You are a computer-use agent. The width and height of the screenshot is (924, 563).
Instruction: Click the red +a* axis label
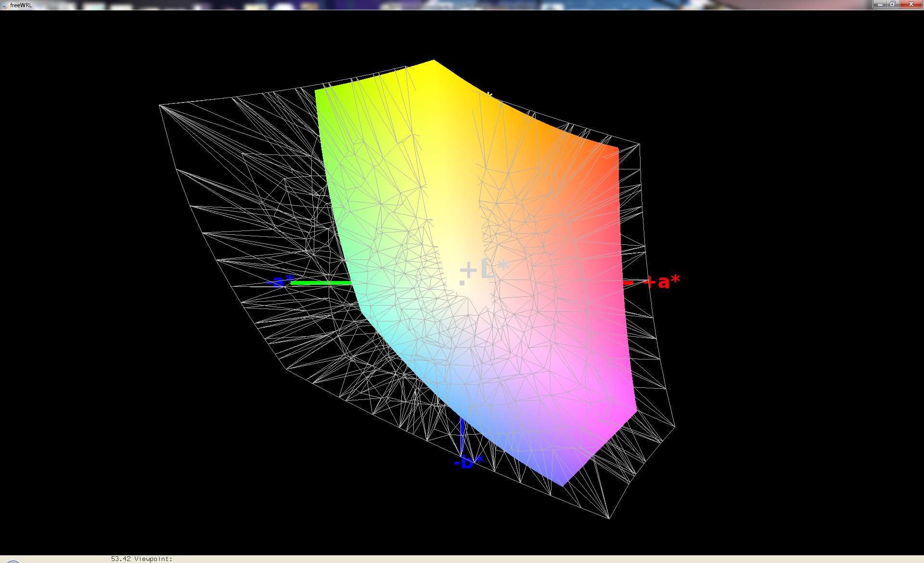[x=662, y=281]
